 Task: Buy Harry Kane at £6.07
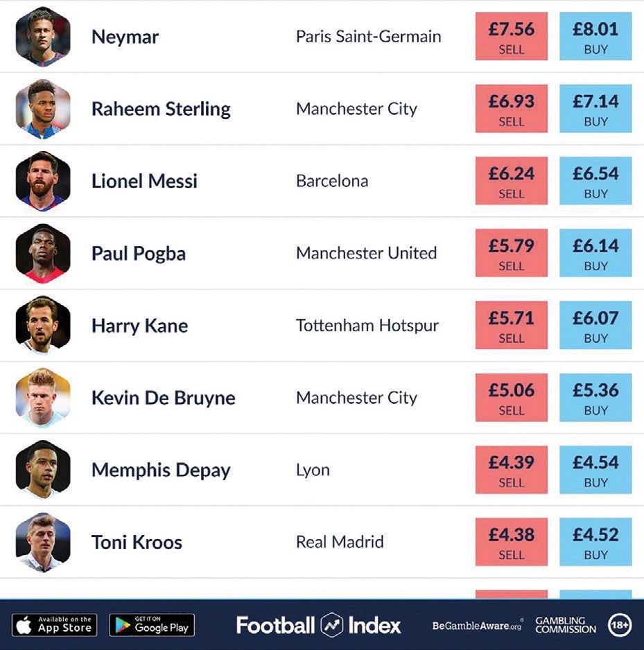(595, 325)
